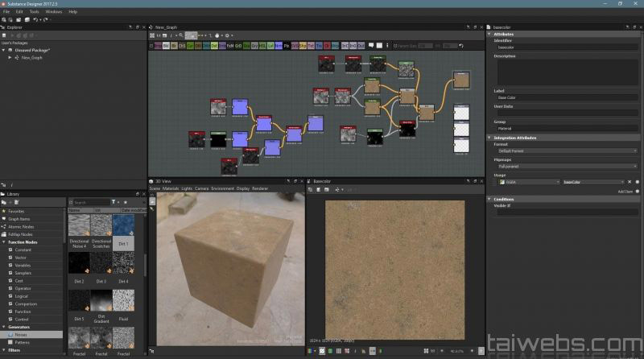Viewport: 644px width, 359px height.
Task: Open the Environment menu in 3D View
Action: 223,188
